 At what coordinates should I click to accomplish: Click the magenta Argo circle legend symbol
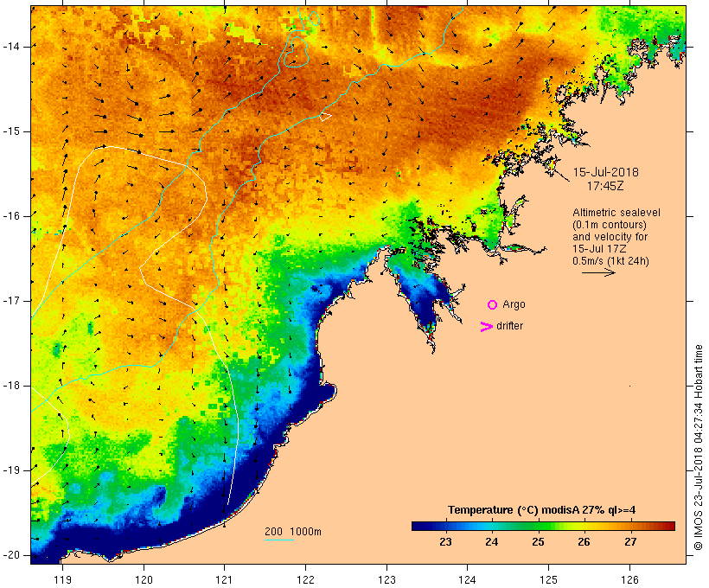(493, 305)
